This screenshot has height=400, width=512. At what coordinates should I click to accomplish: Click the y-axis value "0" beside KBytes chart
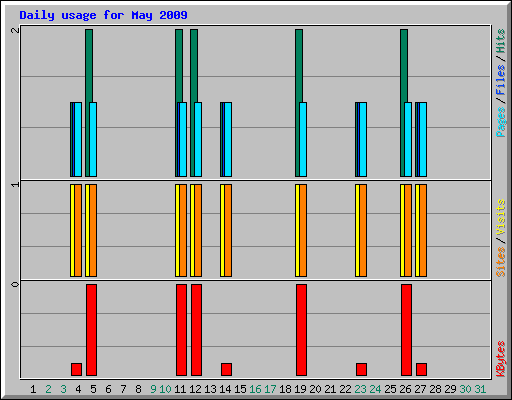pos(15,284)
